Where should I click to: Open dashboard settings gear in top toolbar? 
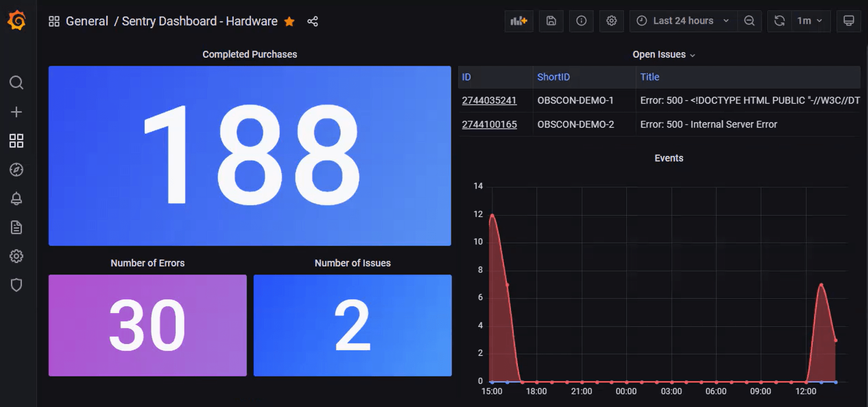[x=611, y=21]
